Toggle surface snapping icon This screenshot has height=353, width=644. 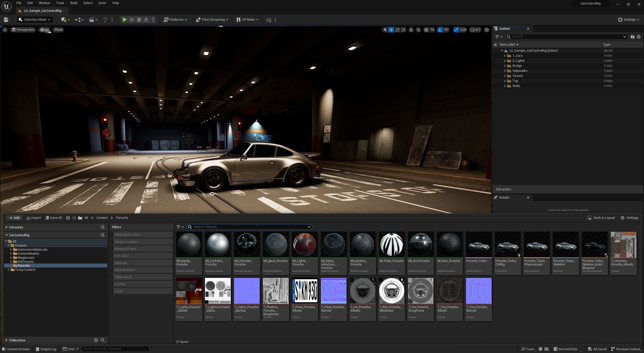click(x=418, y=30)
